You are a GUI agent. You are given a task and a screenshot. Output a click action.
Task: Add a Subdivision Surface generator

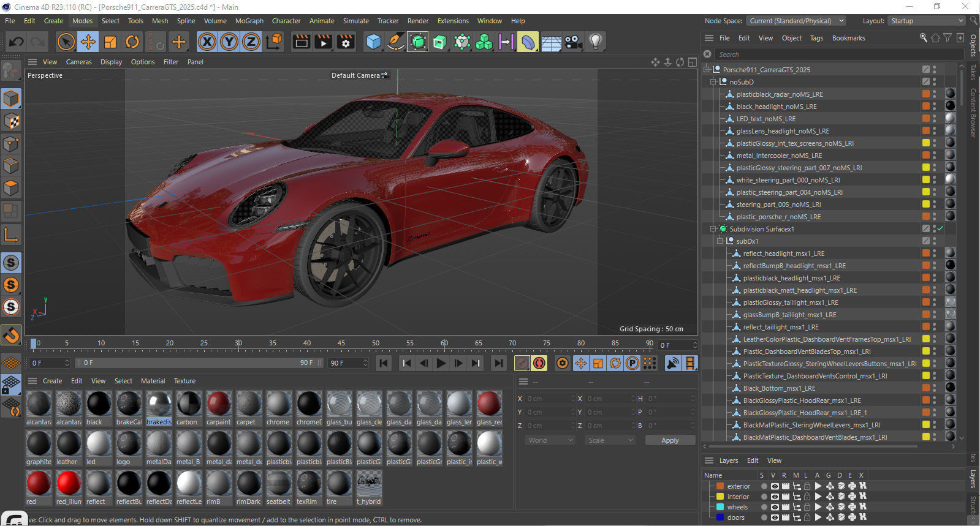pos(417,42)
